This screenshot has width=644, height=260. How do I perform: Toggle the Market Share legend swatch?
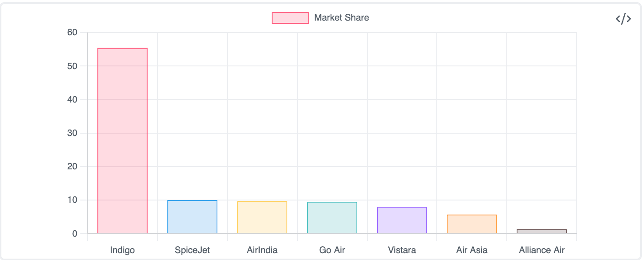[290, 18]
